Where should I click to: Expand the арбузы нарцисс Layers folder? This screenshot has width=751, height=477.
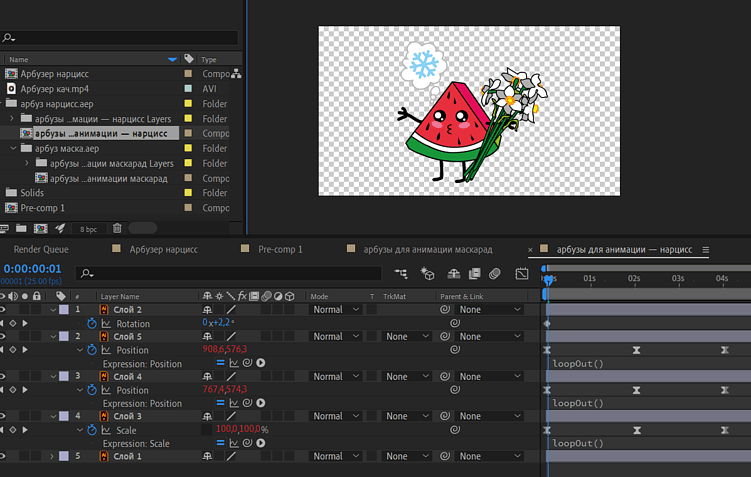pyautogui.click(x=13, y=118)
